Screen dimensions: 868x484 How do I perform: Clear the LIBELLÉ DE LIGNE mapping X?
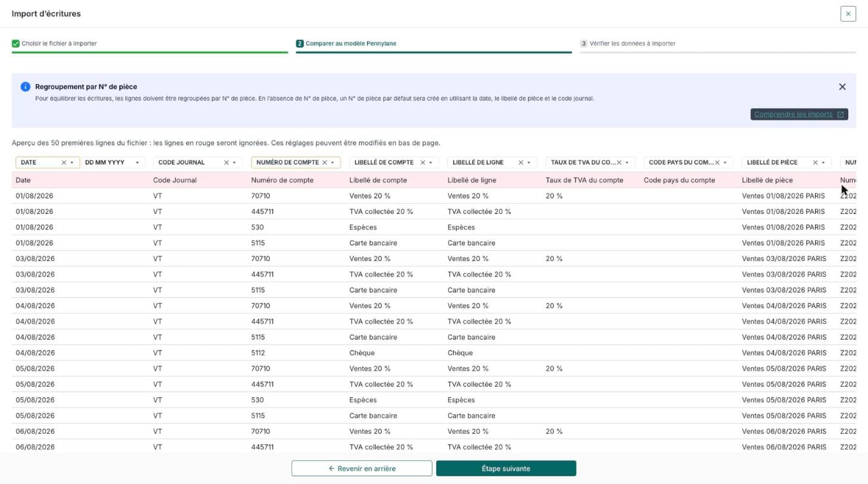(x=521, y=163)
